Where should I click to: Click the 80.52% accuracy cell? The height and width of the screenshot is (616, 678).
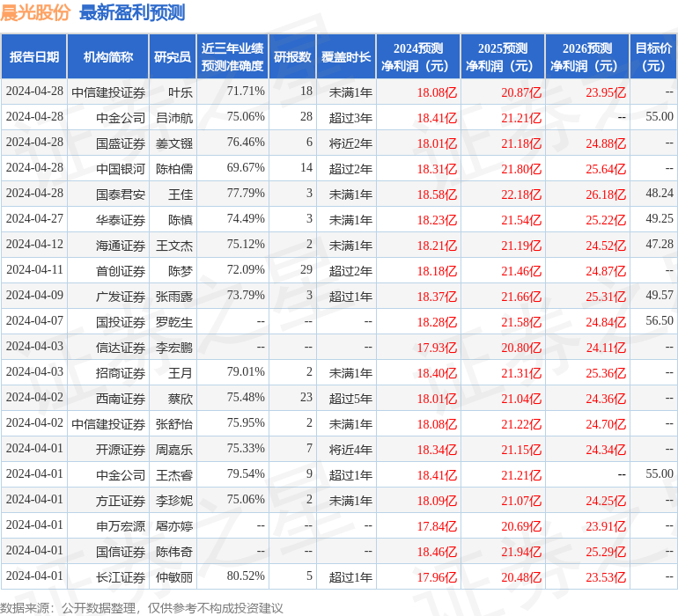[246, 576]
